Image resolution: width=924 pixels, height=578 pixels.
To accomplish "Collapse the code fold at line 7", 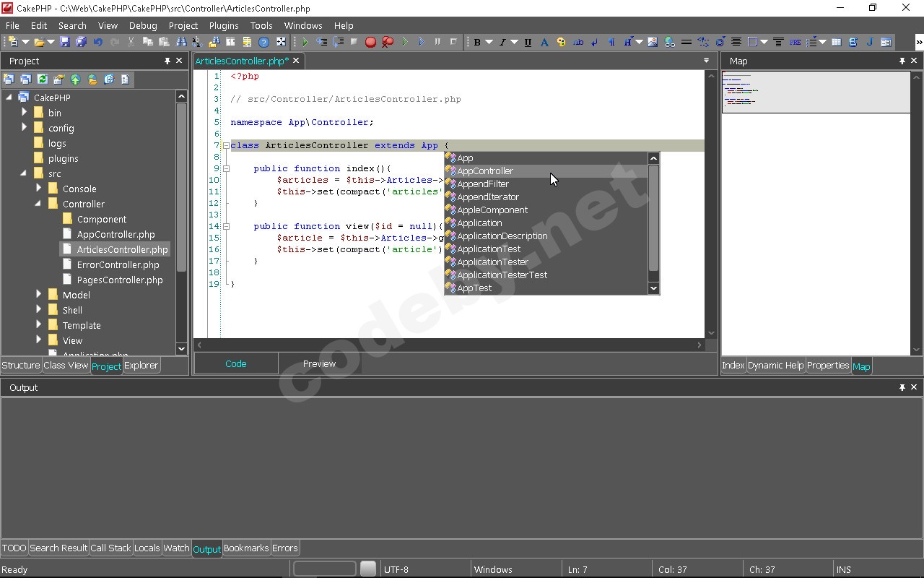I will click(x=226, y=145).
